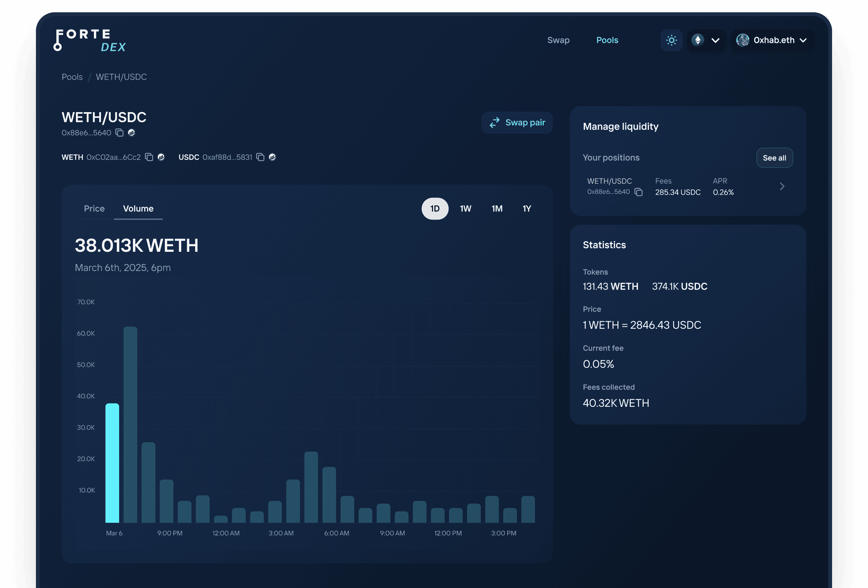868x588 pixels.
Task: Open the Ethereum network dropdown
Action: click(x=706, y=40)
